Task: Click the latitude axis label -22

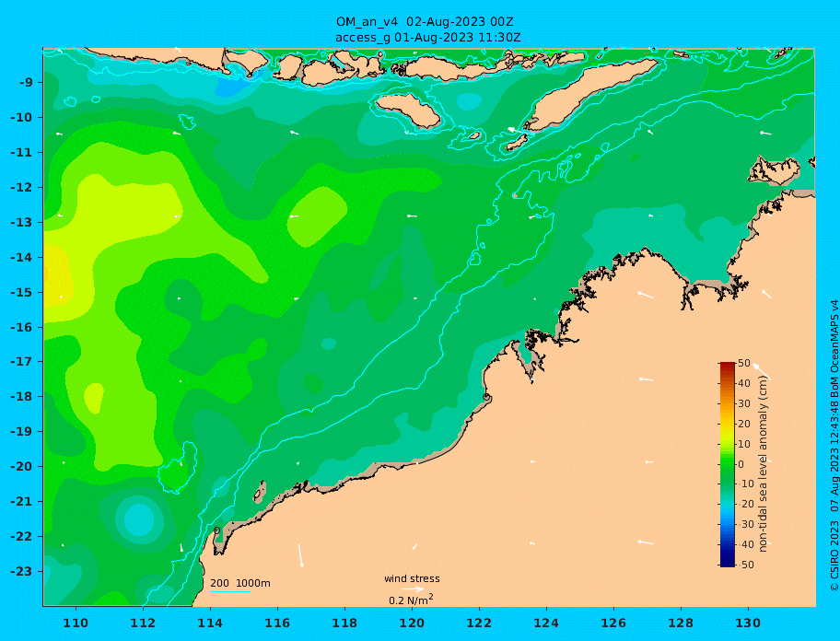Action: pyautogui.click(x=21, y=537)
